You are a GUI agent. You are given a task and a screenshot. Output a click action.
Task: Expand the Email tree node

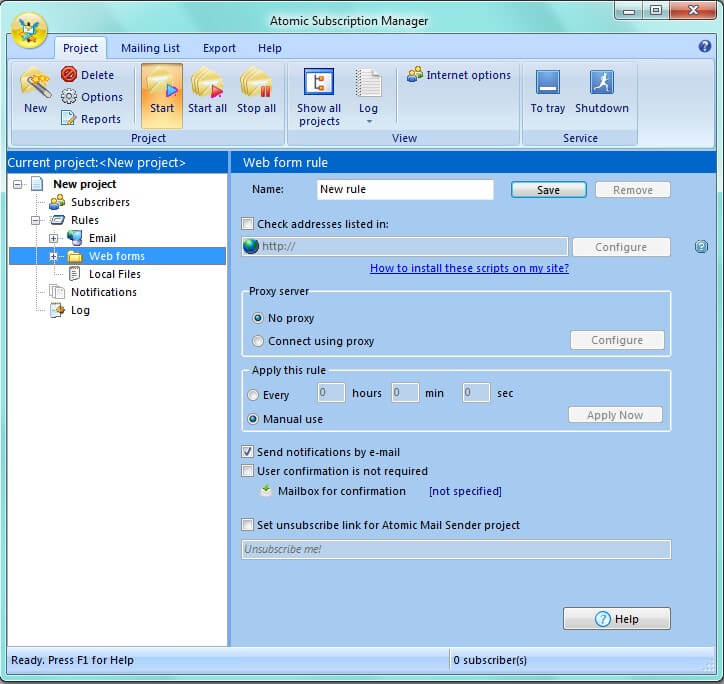pyautogui.click(x=54, y=238)
